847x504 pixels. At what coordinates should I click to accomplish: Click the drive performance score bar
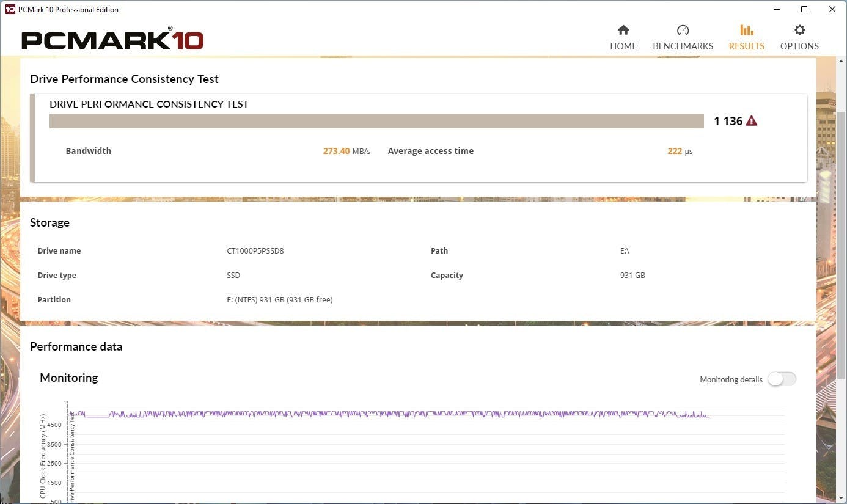tap(376, 121)
